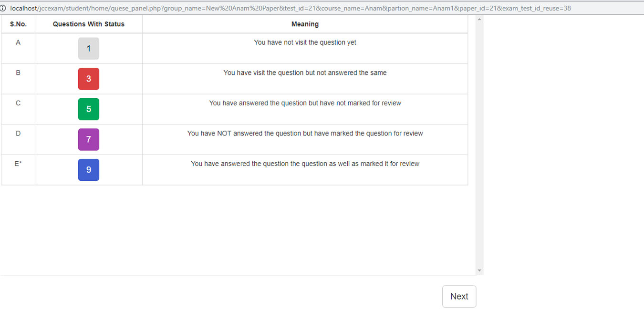The width and height of the screenshot is (644, 310).
Task: Click the S.No. column header
Action: (x=18, y=24)
